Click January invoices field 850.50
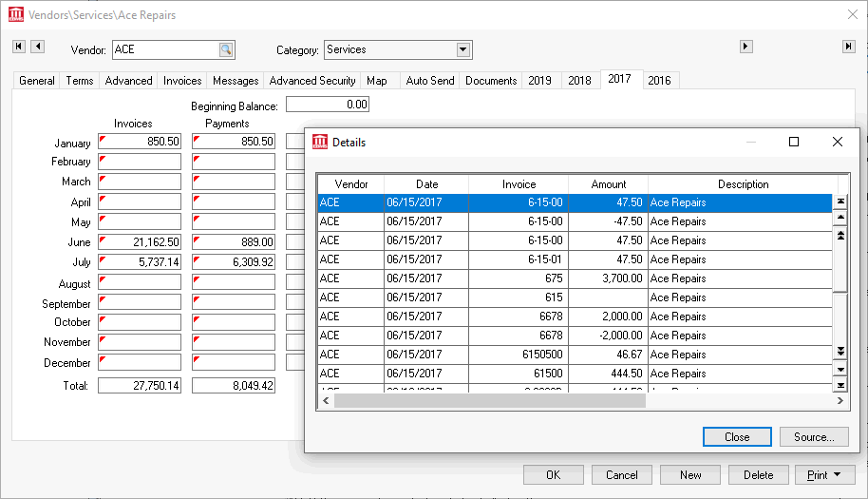 coord(140,142)
